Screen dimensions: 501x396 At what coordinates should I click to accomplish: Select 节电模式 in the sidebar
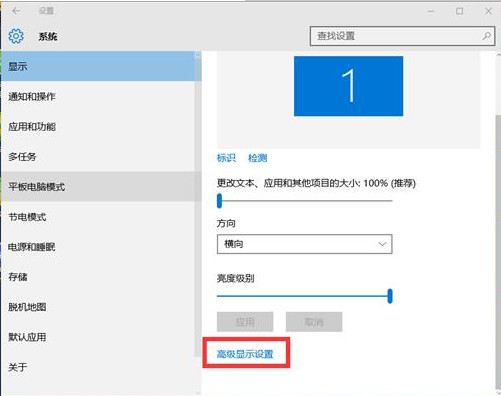(101, 217)
